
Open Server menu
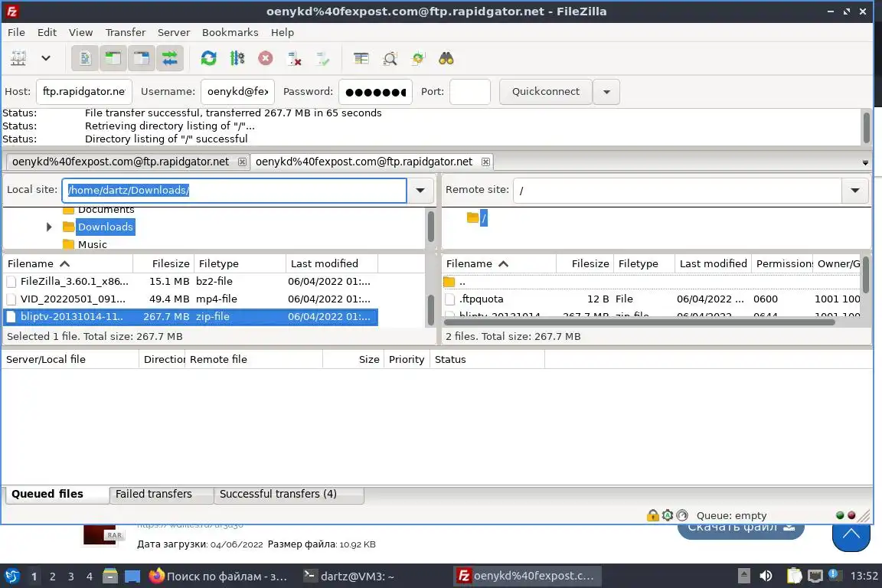pyautogui.click(x=173, y=32)
